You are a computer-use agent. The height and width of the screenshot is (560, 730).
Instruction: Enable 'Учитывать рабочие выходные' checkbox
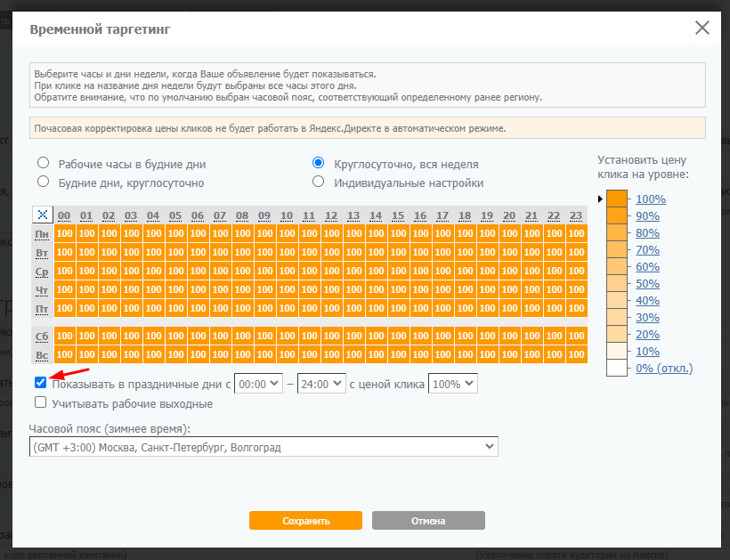tap(40, 402)
